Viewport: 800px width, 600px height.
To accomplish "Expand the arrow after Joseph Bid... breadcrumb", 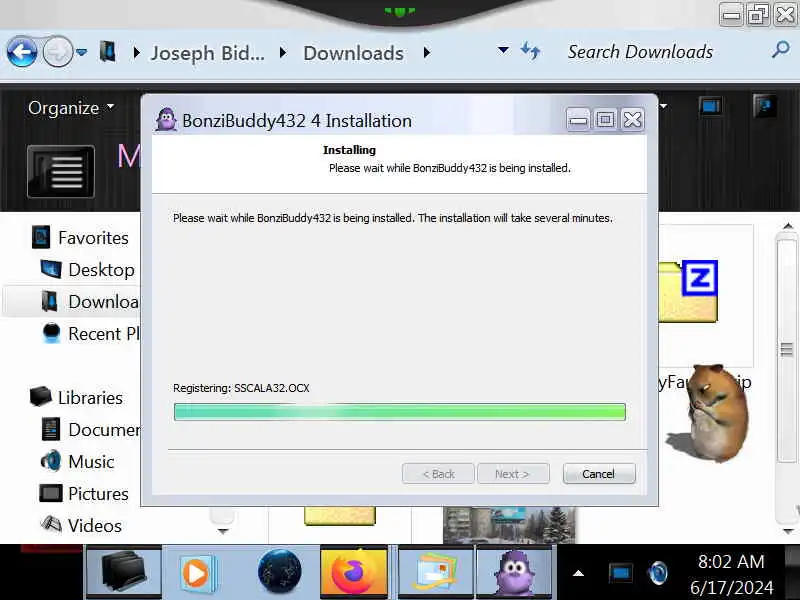I will click(283, 52).
